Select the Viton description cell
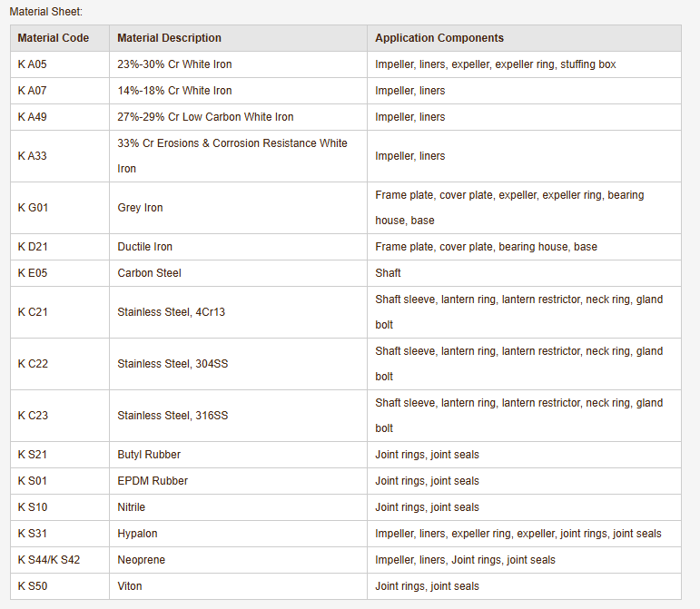 (130, 586)
